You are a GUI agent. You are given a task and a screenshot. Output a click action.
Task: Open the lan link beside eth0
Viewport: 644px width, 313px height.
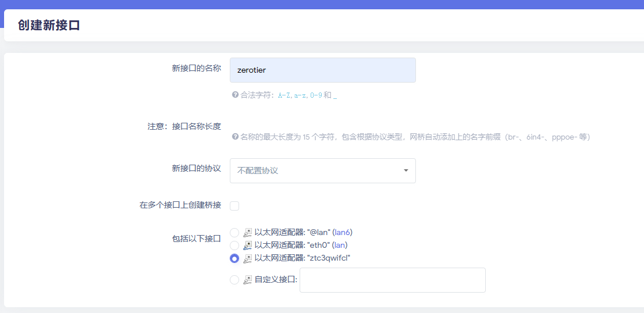click(340, 245)
